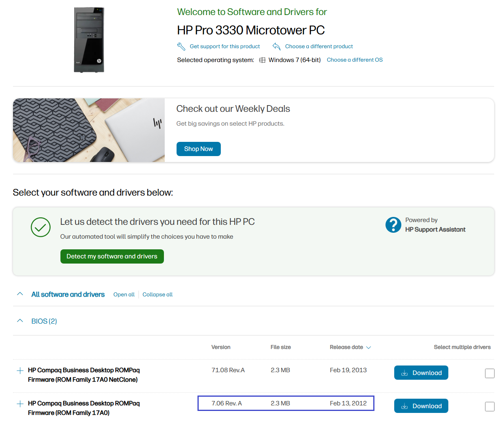504x422 pixels.
Task: Collapse the BIOS (2) section chevron
Action: (x=20, y=321)
